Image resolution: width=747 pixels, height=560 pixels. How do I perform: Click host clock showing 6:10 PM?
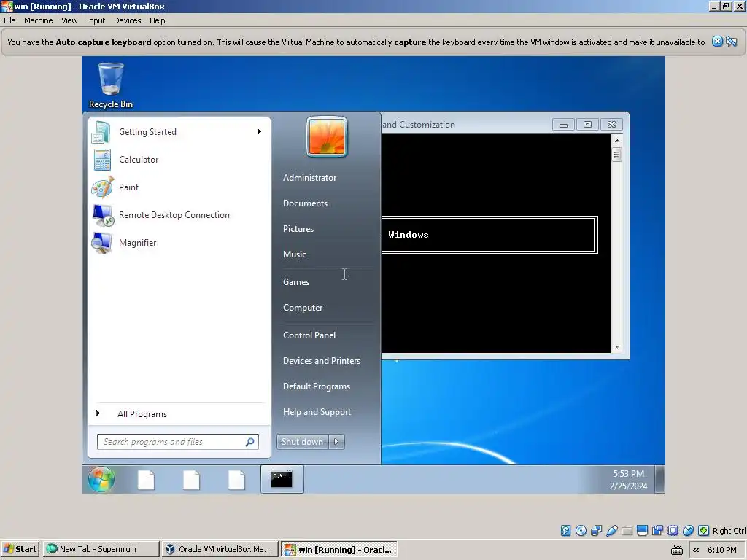(721, 550)
